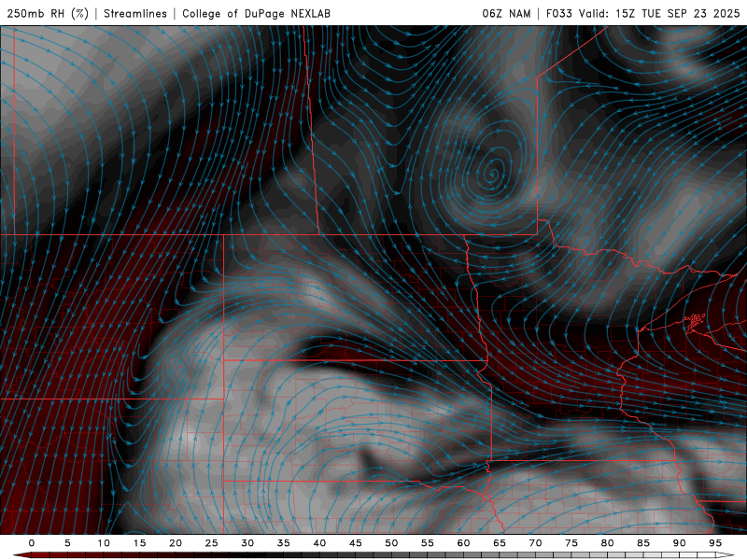Viewport: 747px width, 560px height.
Task: Click the "Streamlines" label in header
Action: (x=135, y=13)
